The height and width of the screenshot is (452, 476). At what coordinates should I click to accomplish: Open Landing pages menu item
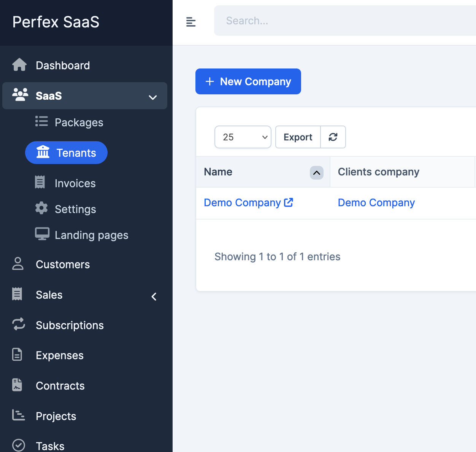tap(91, 235)
